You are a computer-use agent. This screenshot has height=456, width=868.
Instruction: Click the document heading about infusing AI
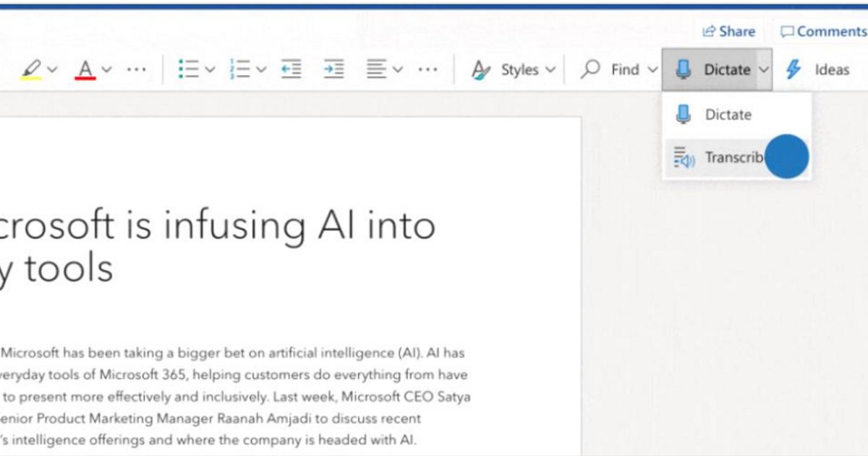(x=218, y=246)
